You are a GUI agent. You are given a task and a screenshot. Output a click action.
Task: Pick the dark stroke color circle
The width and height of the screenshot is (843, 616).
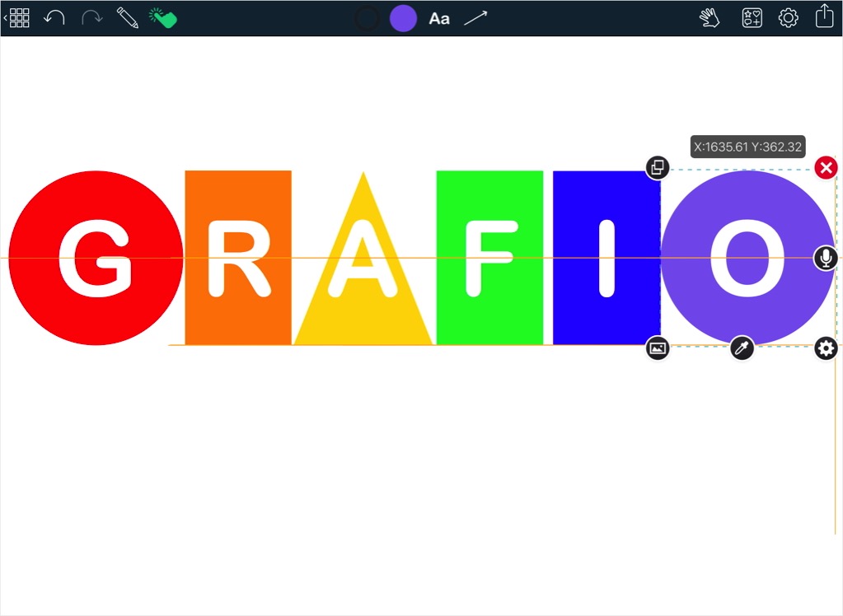368,18
